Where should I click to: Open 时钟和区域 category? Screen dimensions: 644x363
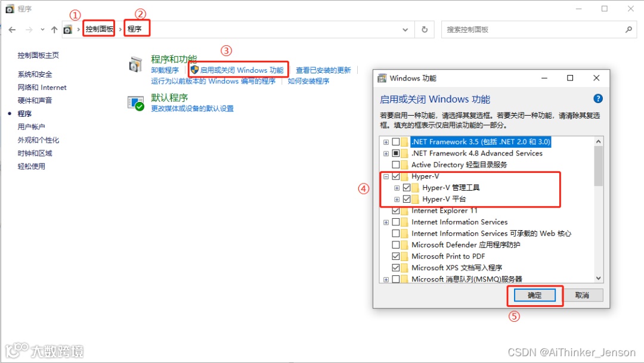click(35, 153)
